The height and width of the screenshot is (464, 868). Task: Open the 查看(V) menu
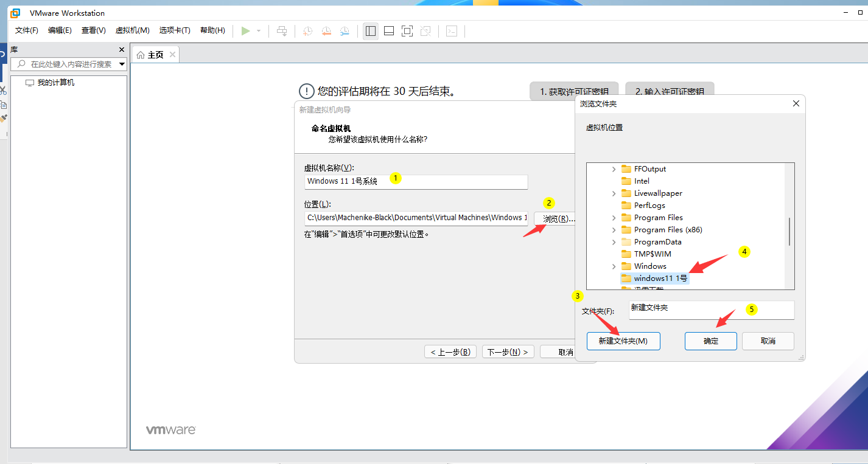coord(94,30)
